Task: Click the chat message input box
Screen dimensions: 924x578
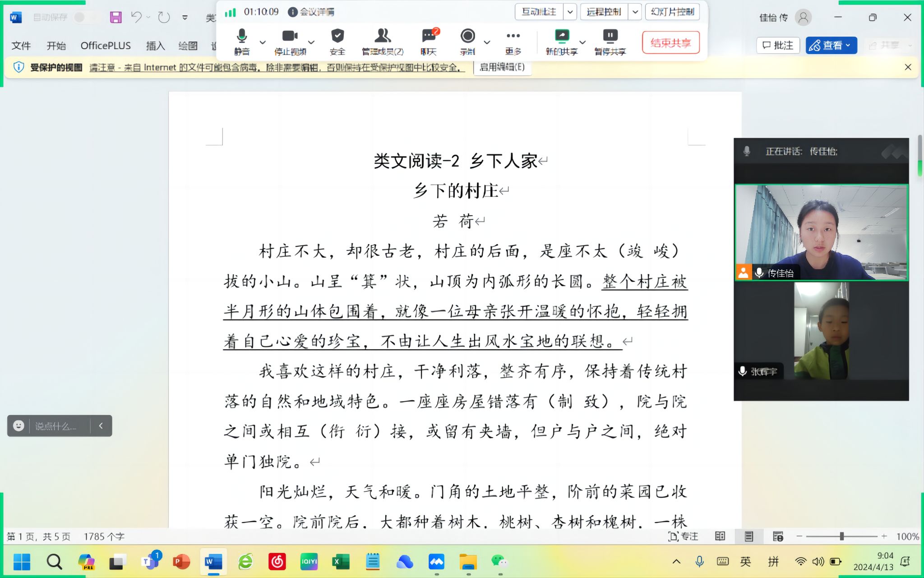Action: (x=56, y=426)
